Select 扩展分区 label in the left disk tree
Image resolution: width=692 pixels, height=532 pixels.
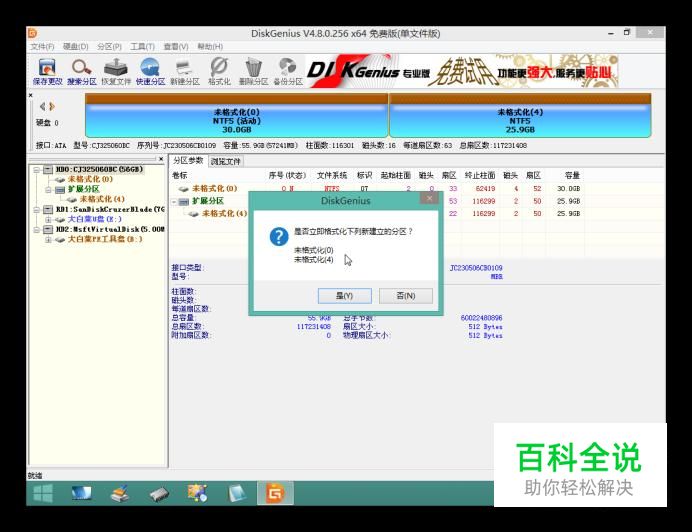click(x=83, y=189)
